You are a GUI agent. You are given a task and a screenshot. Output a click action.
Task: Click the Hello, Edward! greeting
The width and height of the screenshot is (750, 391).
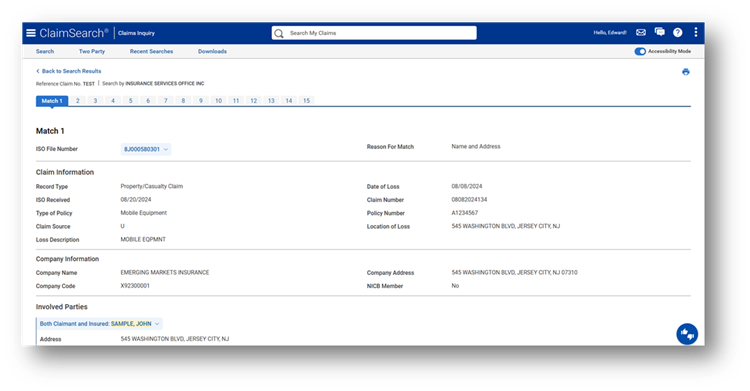tap(610, 33)
